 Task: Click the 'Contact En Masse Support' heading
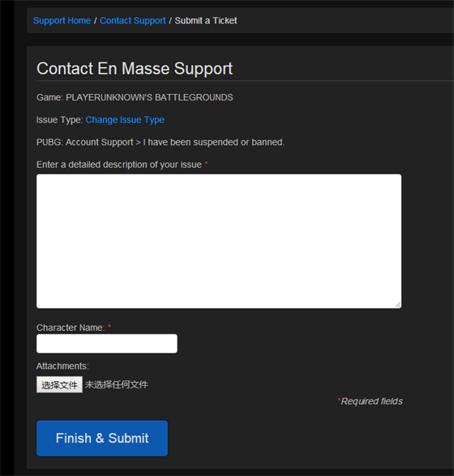tap(135, 69)
